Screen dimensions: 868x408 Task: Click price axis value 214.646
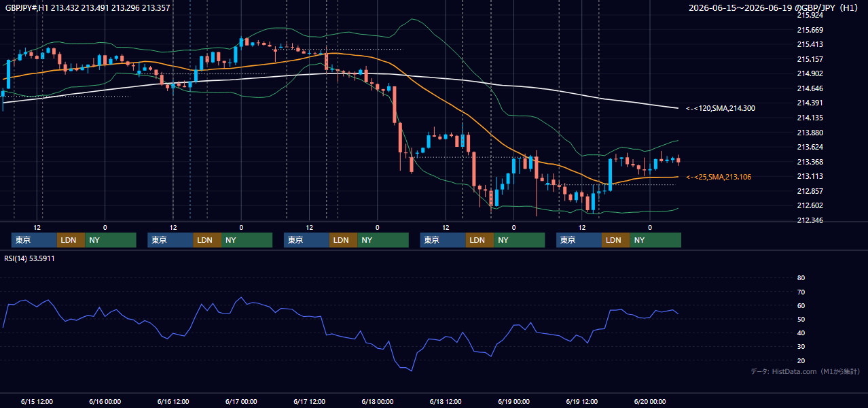(810, 88)
